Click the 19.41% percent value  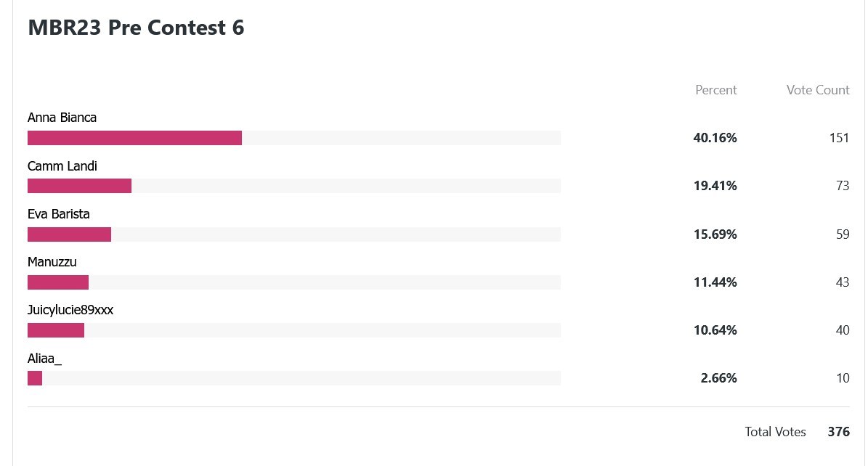point(715,186)
